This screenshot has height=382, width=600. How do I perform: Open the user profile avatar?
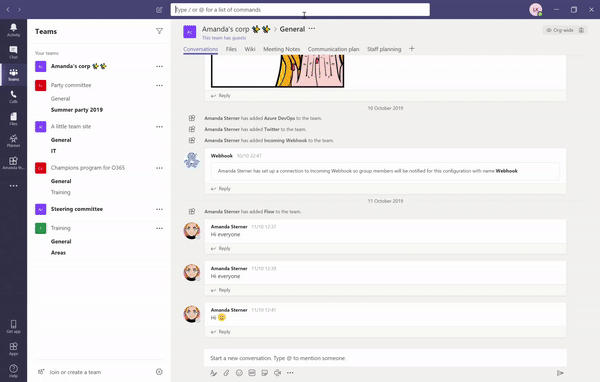(536, 10)
